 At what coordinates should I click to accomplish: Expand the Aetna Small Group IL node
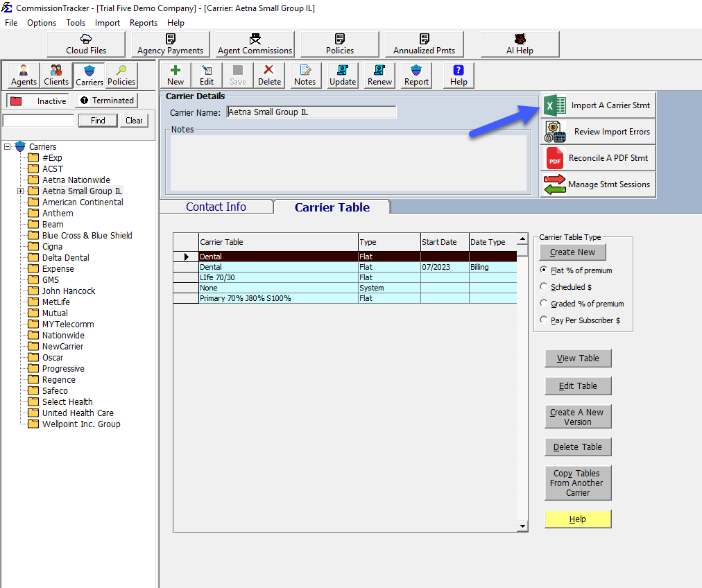(x=21, y=191)
